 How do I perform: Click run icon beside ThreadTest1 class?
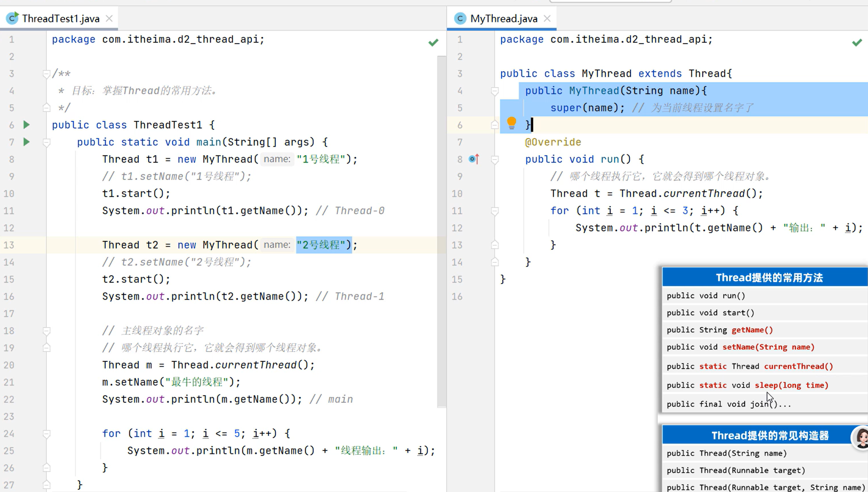pos(26,125)
